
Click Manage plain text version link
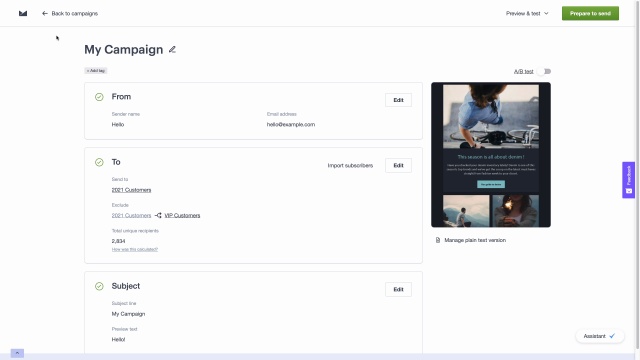(x=475, y=240)
